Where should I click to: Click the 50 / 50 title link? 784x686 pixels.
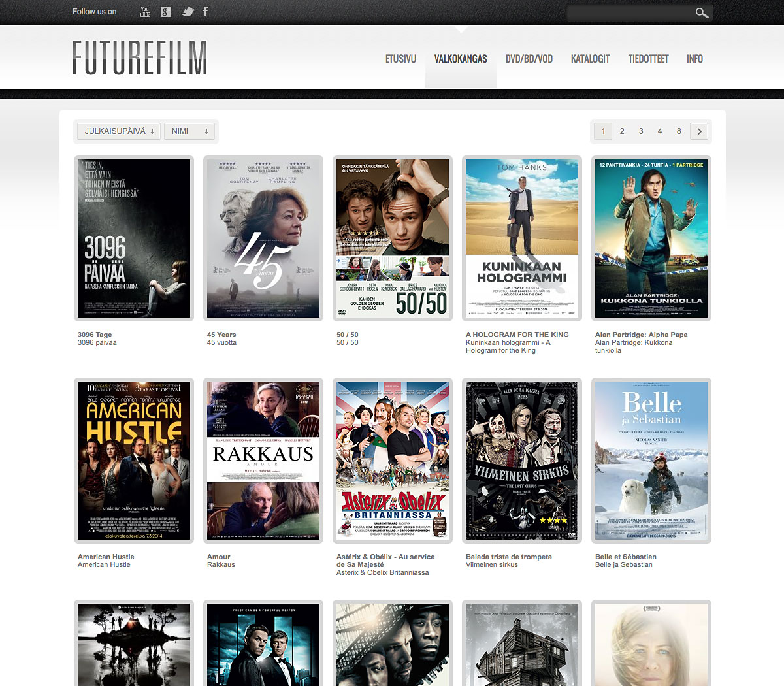click(x=348, y=335)
